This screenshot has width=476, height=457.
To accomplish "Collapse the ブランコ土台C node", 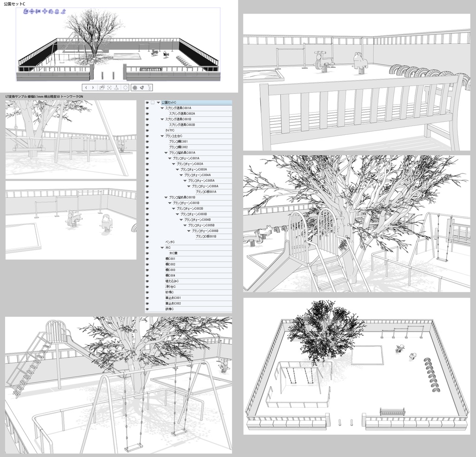I will (162, 136).
